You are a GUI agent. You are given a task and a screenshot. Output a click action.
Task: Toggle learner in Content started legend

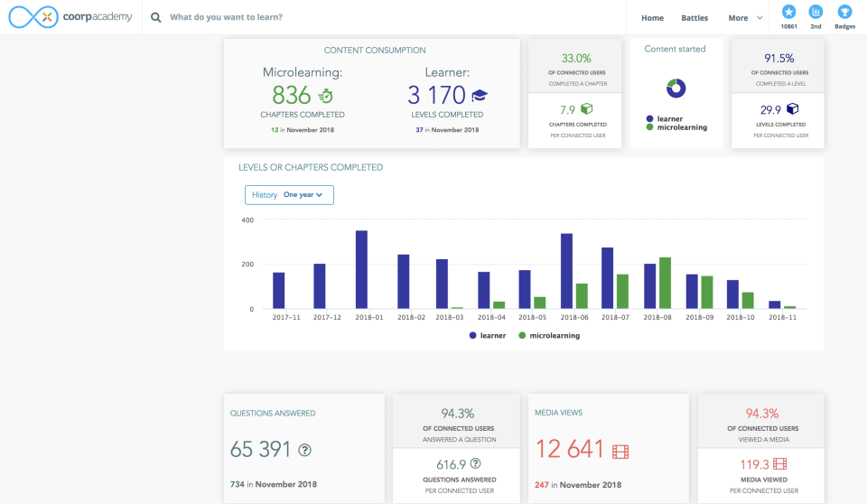664,118
